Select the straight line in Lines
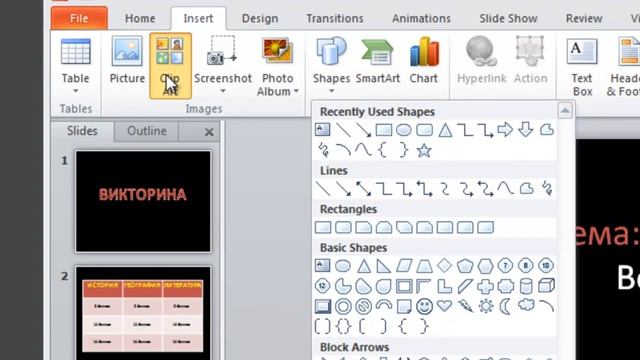640x360 pixels. (x=323, y=189)
